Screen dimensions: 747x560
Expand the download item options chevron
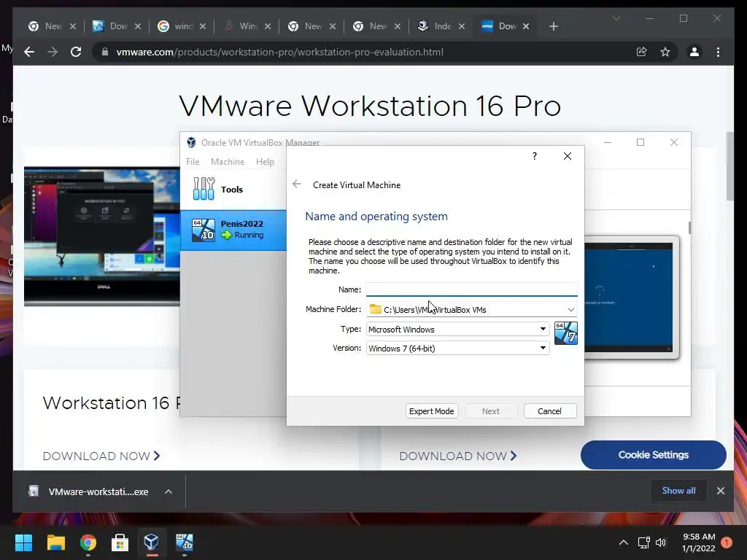point(169,491)
